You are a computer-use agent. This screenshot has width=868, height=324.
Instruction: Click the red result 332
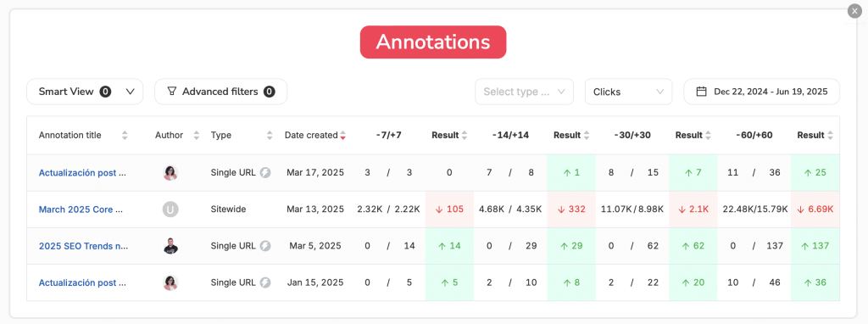pos(571,209)
